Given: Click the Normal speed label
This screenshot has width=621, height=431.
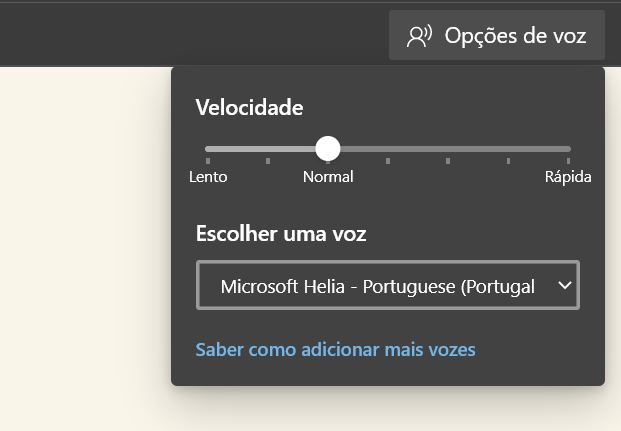Looking at the screenshot, I should [x=328, y=177].
